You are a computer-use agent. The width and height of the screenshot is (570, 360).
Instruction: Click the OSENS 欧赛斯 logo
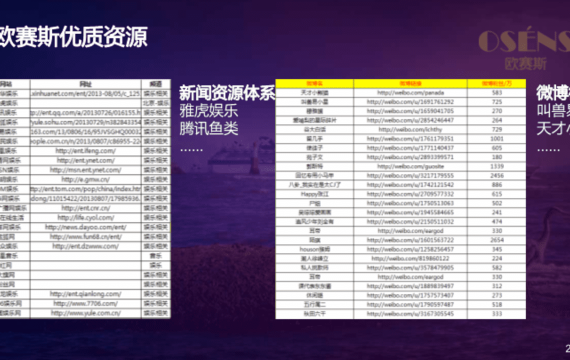pyautogui.click(x=524, y=49)
